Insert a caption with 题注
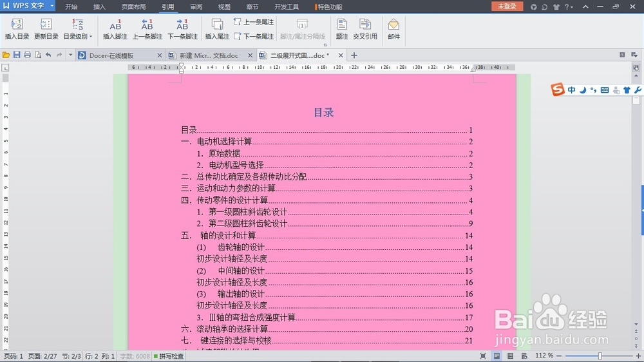Image resolution: width=644 pixels, height=362 pixels. pyautogui.click(x=342, y=29)
